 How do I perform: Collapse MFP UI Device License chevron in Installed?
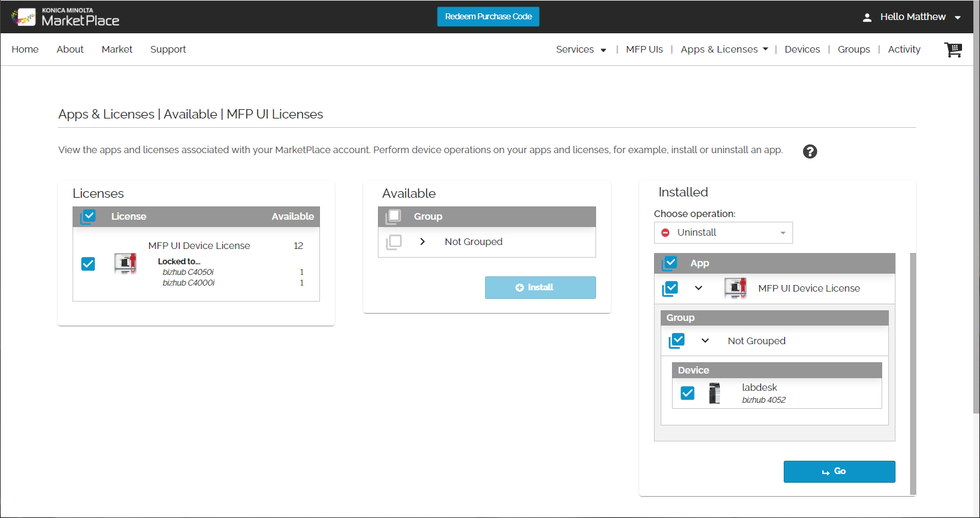pyautogui.click(x=699, y=288)
